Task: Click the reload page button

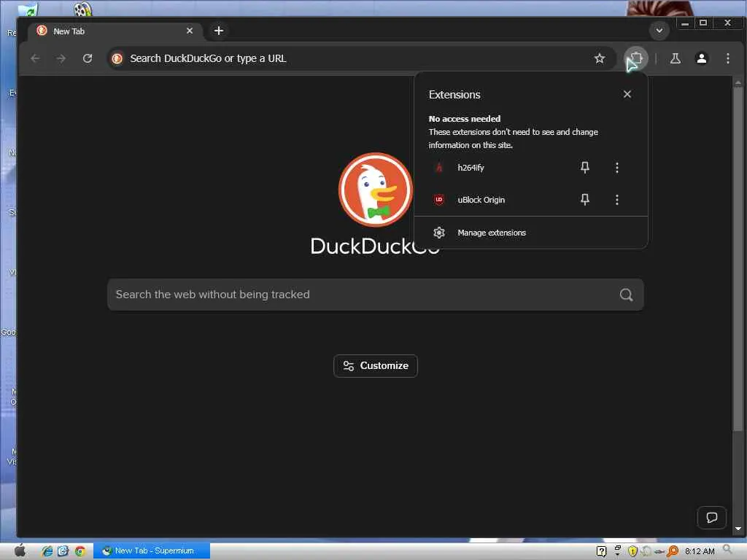Action: click(88, 58)
